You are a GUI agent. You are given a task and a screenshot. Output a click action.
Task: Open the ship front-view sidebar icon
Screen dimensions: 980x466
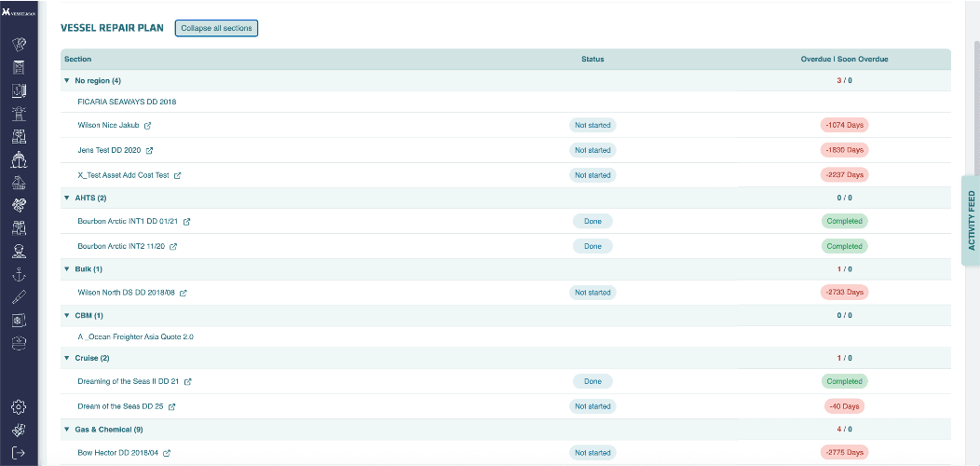19,159
